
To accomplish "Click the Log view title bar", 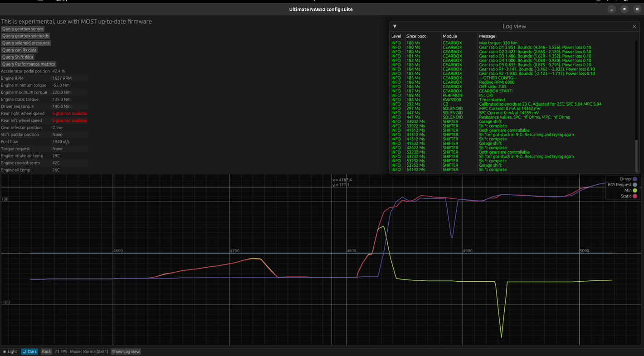I will click(x=514, y=26).
